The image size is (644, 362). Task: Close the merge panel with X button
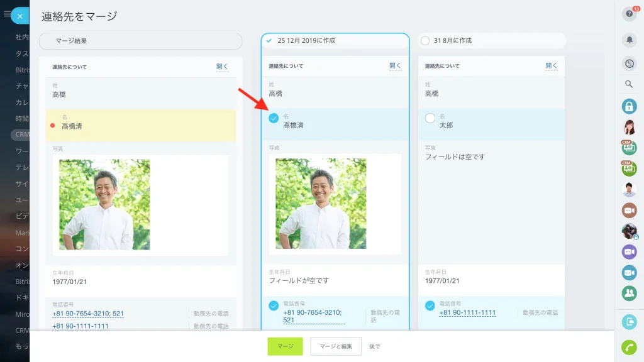19,16
